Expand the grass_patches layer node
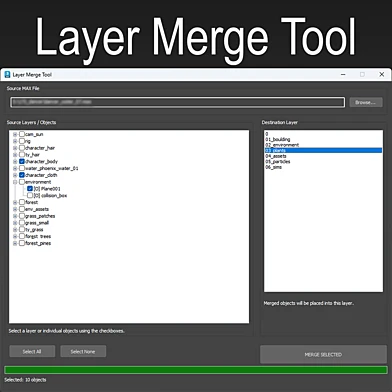The width and height of the screenshot is (392, 392). tap(15, 216)
